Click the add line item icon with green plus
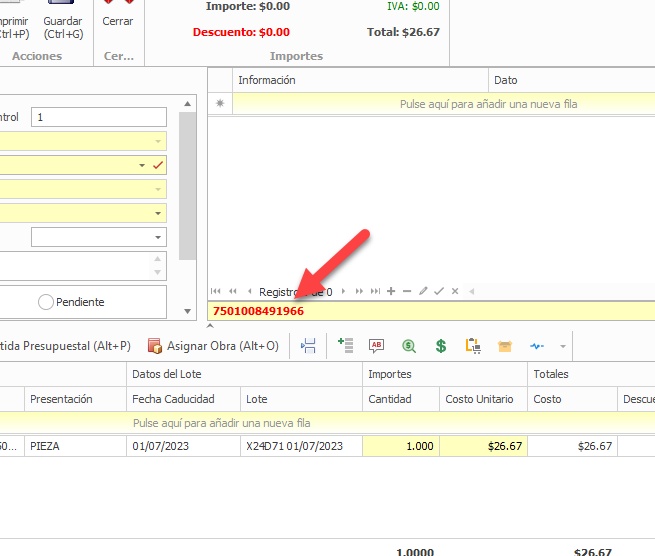Screen dimensions: 655x556 [345, 346]
